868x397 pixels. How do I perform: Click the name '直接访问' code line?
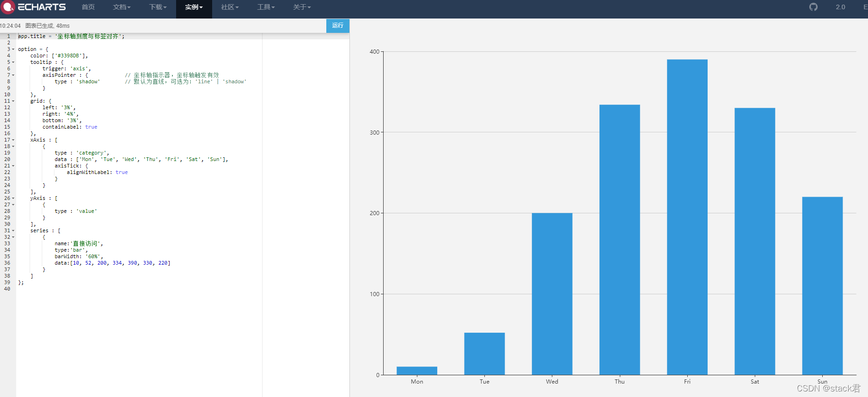point(79,243)
